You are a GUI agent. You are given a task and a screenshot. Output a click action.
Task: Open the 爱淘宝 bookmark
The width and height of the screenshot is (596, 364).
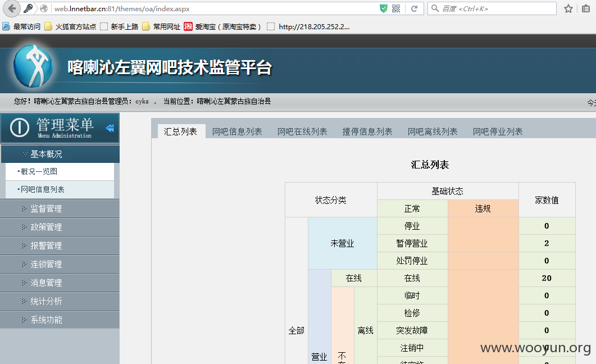coord(223,26)
